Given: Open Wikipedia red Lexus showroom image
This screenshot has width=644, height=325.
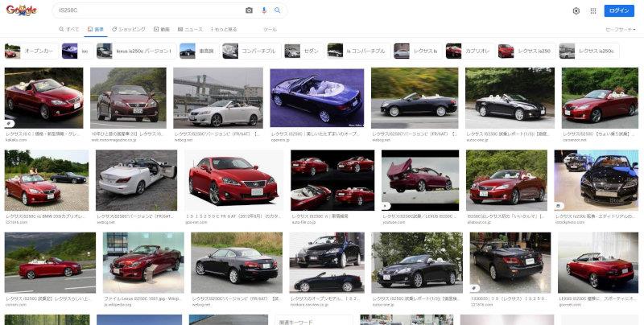Looking at the screenshot, I should (143, 262).
